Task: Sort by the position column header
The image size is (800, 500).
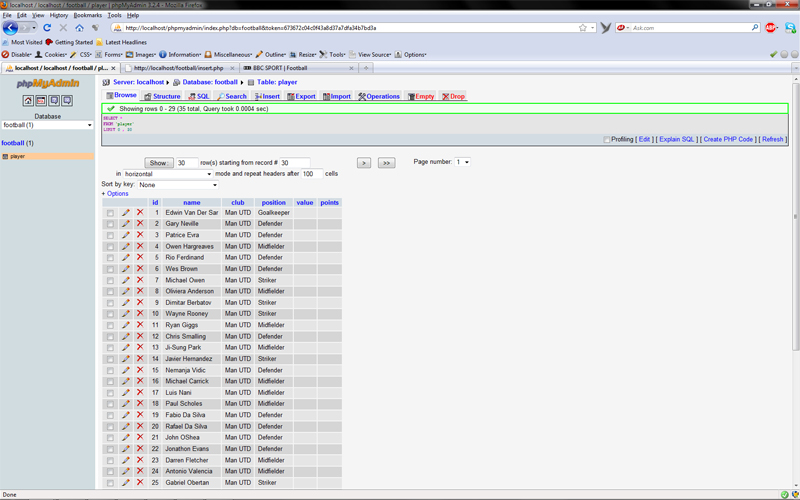Action: pyautogui.click(x=273, y=203)
